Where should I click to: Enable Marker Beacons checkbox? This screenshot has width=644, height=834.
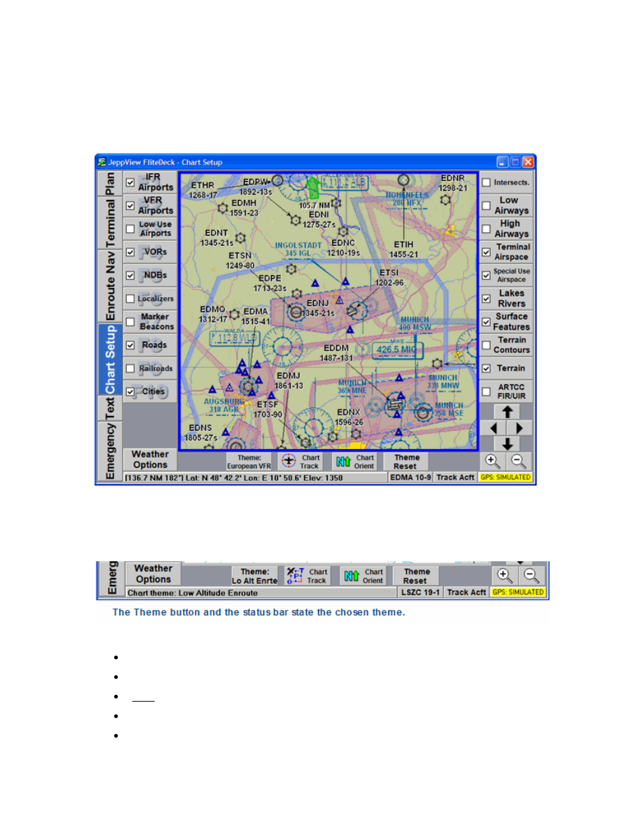pos(130,322)
